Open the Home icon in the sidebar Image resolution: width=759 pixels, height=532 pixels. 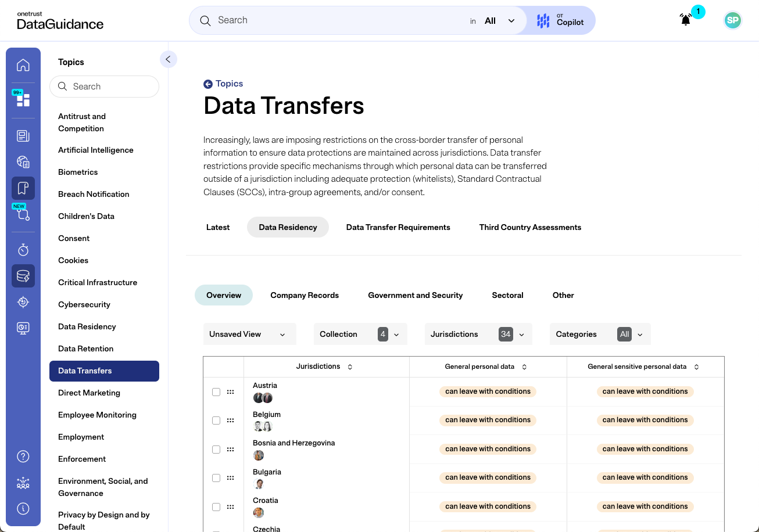[x=23, y=65]
